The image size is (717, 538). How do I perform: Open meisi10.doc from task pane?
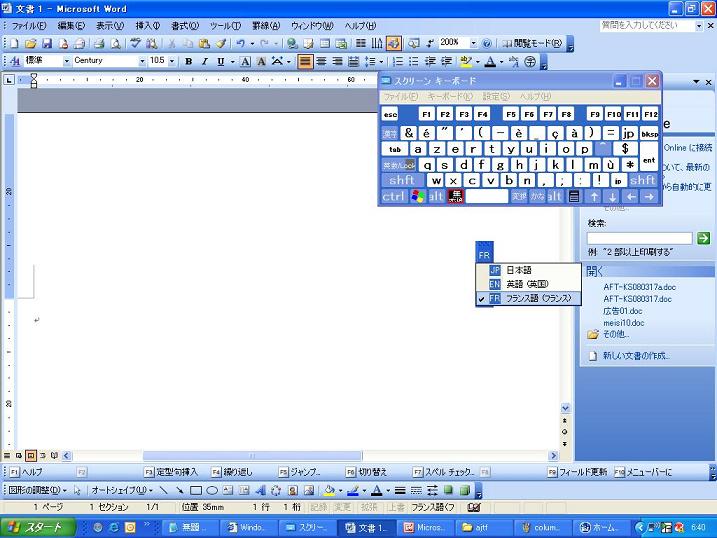(x=624, y=323)
